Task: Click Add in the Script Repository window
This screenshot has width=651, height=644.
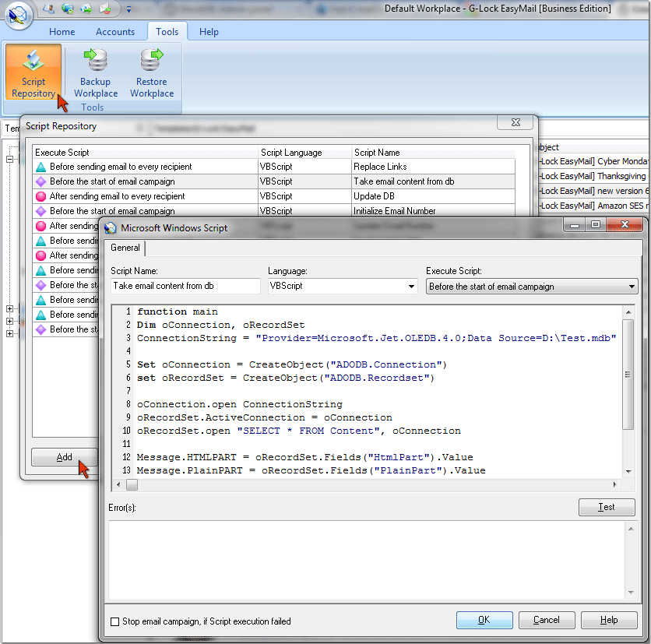Action: 64,458
